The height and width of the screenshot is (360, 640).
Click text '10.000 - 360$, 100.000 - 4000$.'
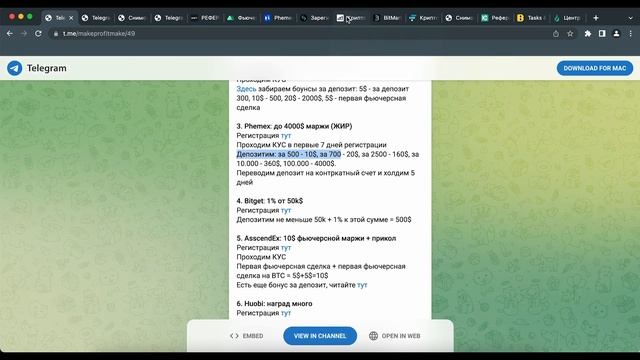[286, 164]
